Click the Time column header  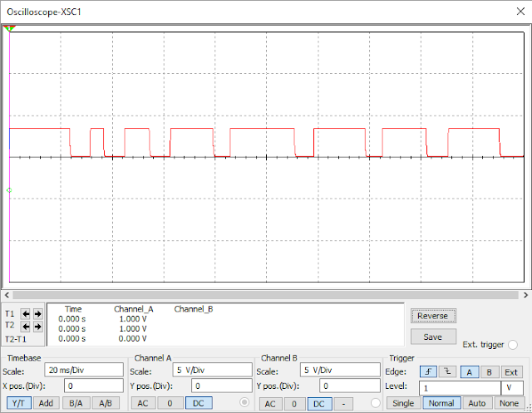click(73, 309)
